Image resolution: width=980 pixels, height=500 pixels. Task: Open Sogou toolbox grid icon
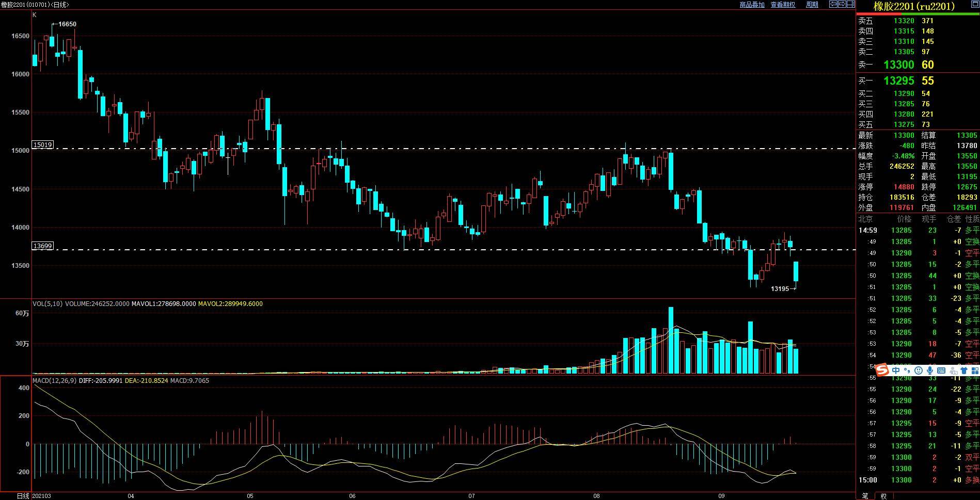pyautogui.click(x=975, y=370)
